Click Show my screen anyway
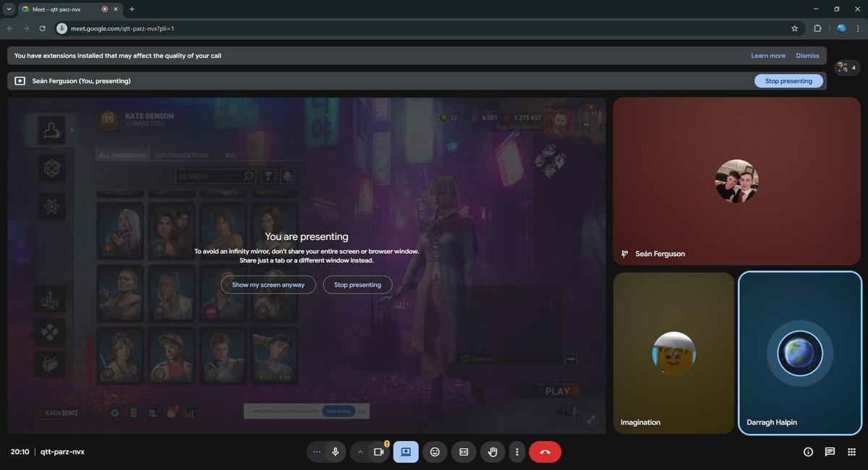Viewport: 868px width, 470px height. (268, 285)
